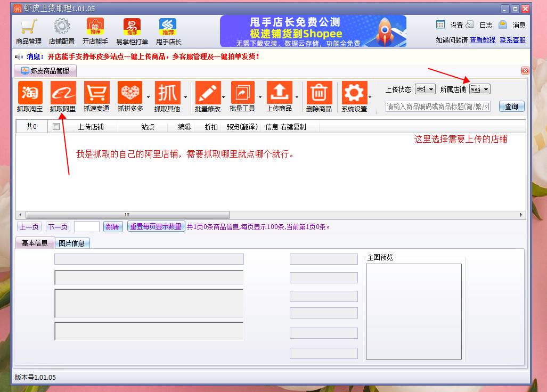This screenshot has width=547, height=392.
Task: Click the 抓取阿里 toolbar icon
Action: 63,96
